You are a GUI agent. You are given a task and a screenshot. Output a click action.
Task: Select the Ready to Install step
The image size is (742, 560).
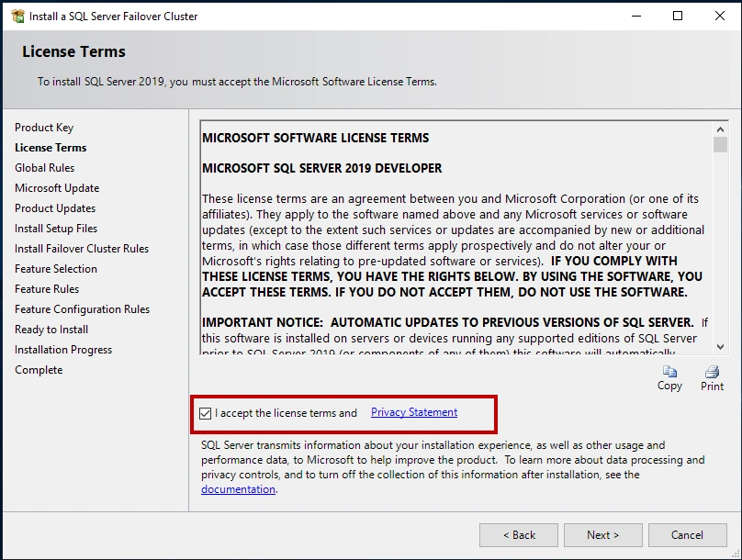coord(51,330)
